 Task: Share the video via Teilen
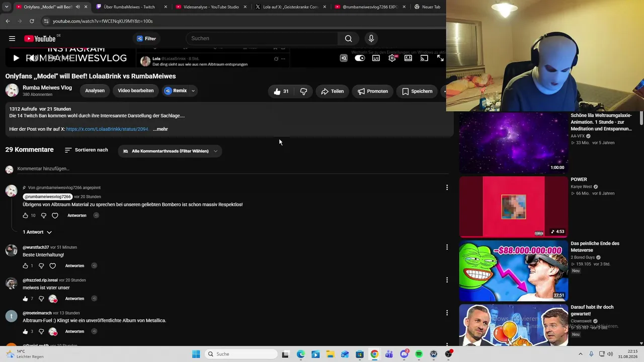[x=332, y=92]
